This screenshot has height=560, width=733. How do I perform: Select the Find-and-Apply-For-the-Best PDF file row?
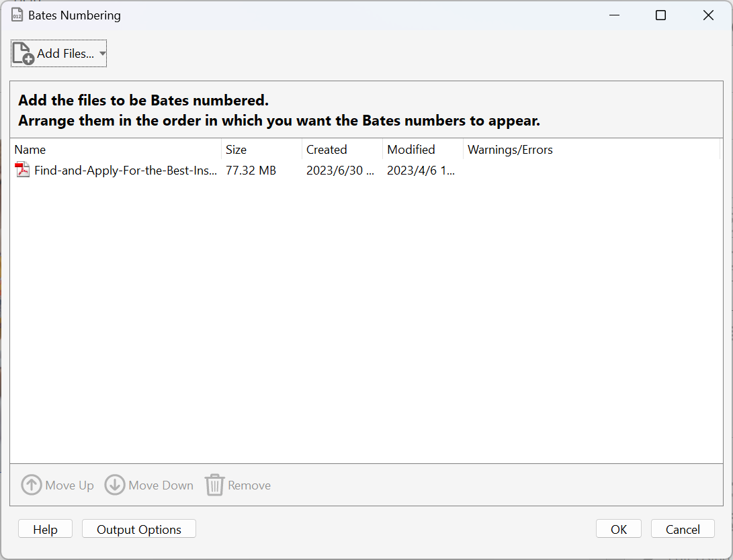coord(126,171)
